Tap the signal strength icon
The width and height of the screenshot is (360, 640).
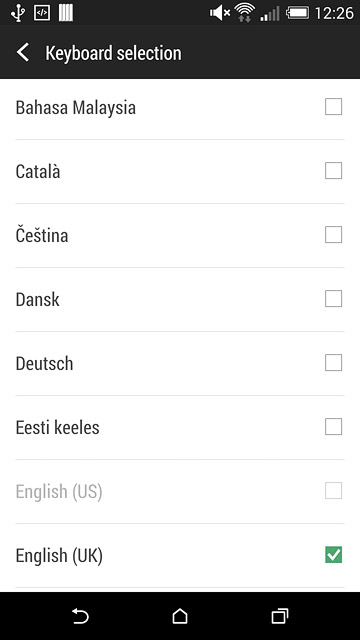click(270, 13)
